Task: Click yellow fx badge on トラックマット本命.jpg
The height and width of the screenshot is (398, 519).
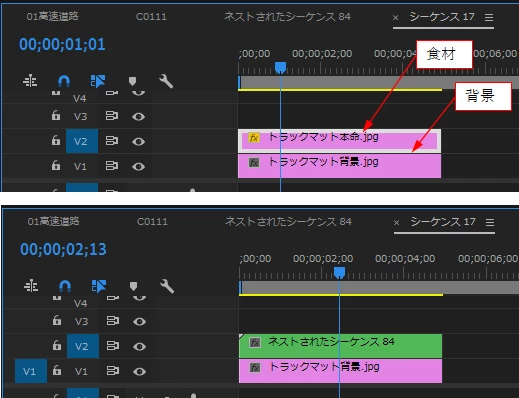Action: tap(254, 137)
